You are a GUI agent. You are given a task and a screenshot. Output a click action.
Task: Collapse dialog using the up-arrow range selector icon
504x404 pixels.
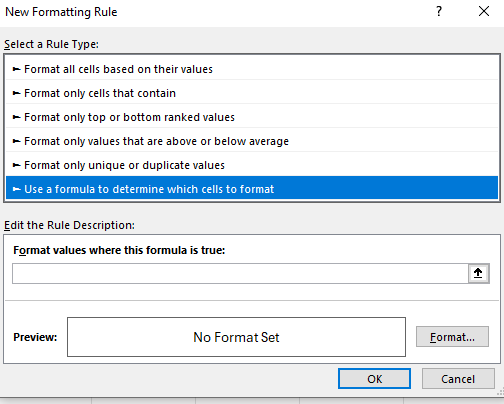tap(478, 273)
